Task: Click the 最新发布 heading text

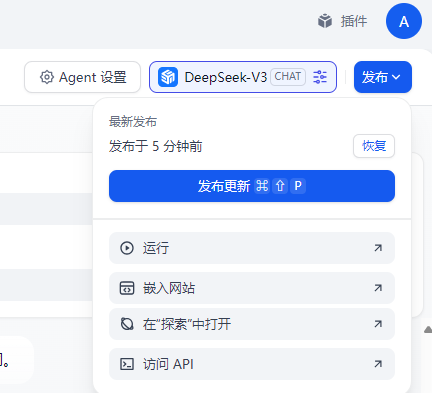Action: (x=133, y=122)
